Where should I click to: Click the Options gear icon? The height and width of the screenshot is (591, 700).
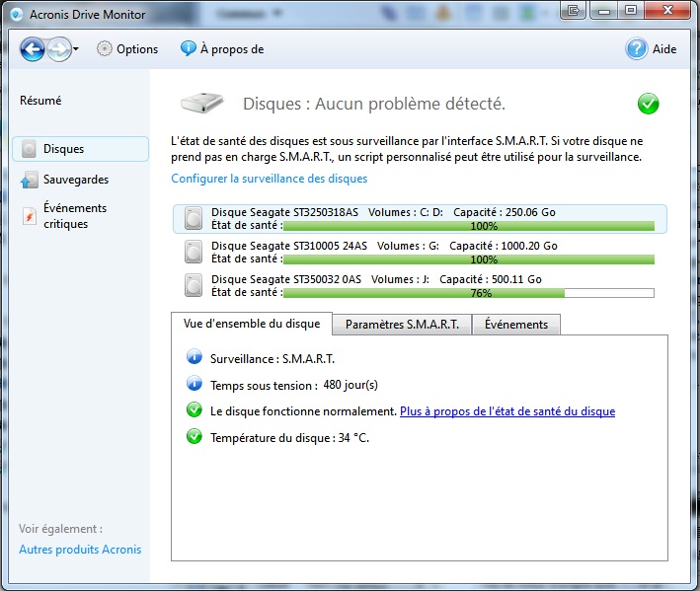pos(105,48)
